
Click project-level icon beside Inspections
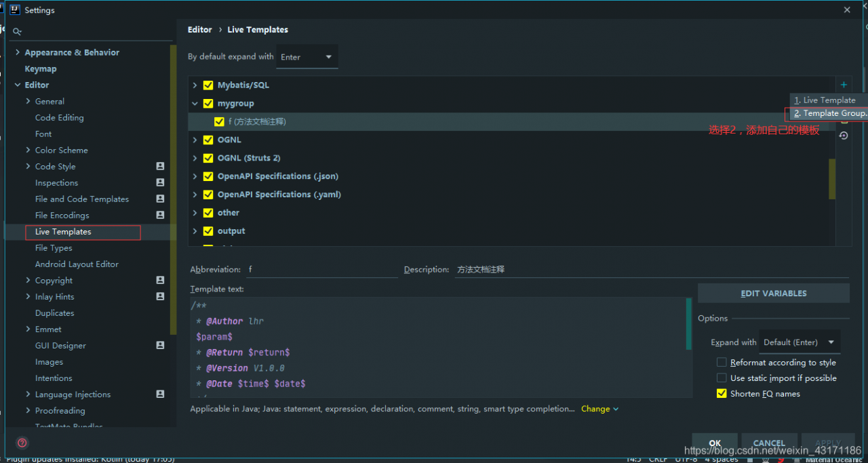[160, 182]
